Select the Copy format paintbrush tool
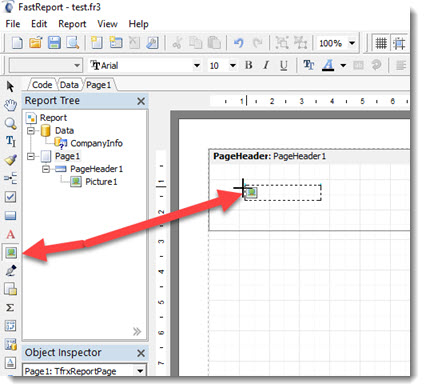 [10, 160]
